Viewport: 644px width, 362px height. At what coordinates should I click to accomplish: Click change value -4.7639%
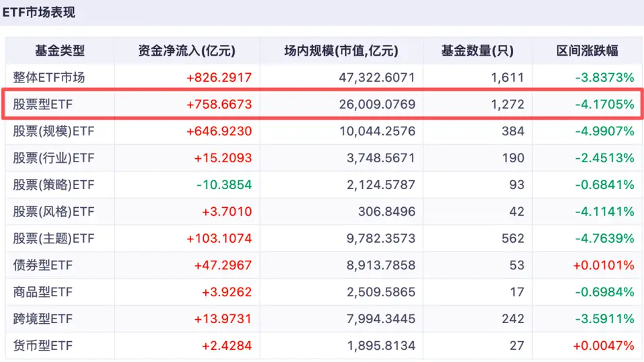(x=604, y=238)
